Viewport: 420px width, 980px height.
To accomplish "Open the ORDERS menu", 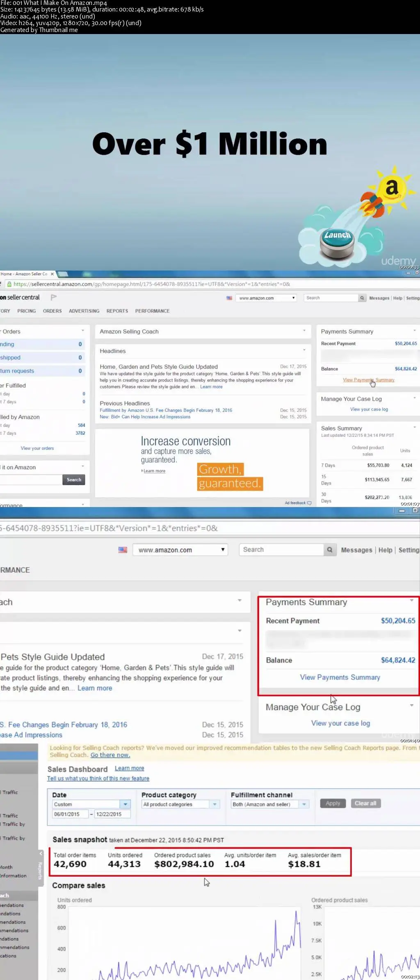I will (x=52, y=311).
